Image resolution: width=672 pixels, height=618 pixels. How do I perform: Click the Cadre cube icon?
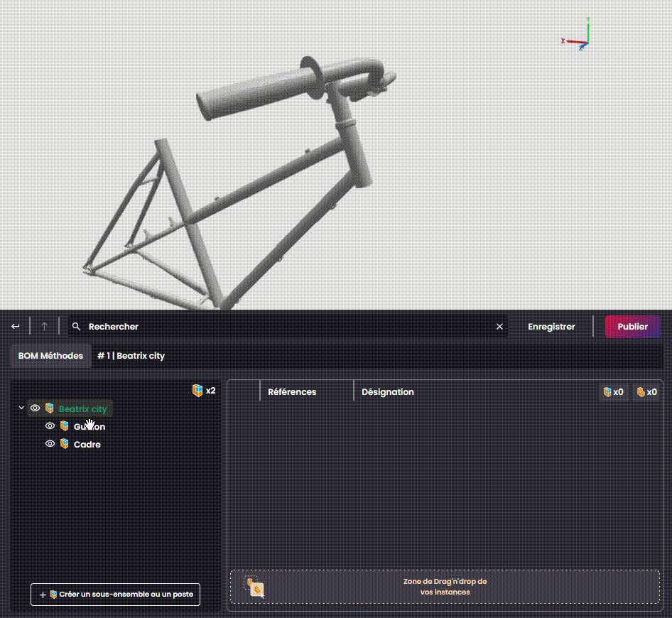[64, 443]
